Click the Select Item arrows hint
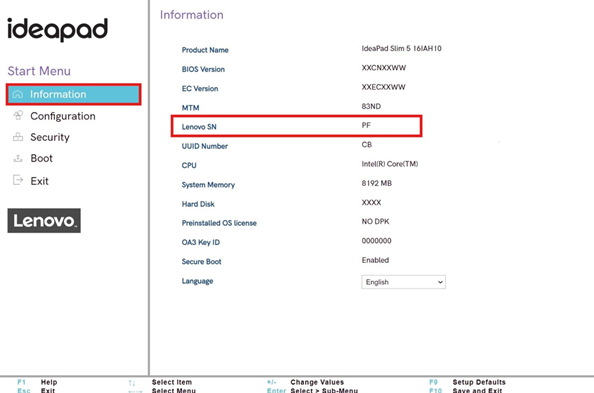This screenshot has width=594, height=393. pyautogui.click(x=160, y=382)
